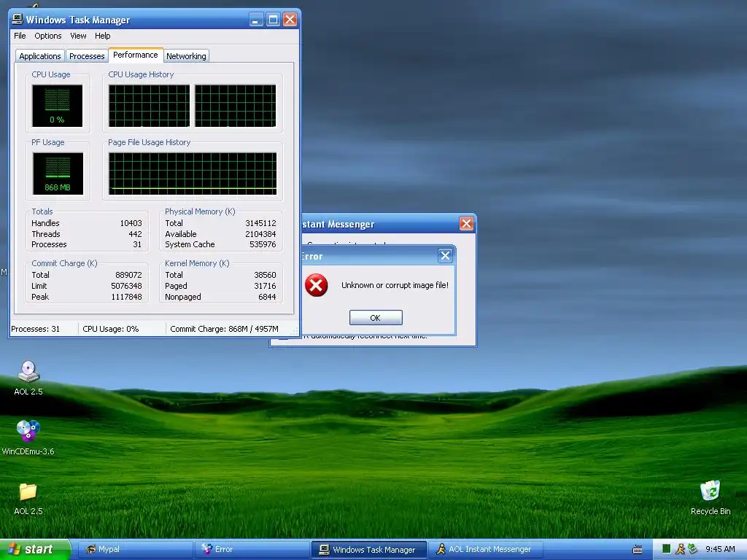Close the Instant Messenger window
The image size is (747, 560).
pyautogui.click(x=466, y=223)
